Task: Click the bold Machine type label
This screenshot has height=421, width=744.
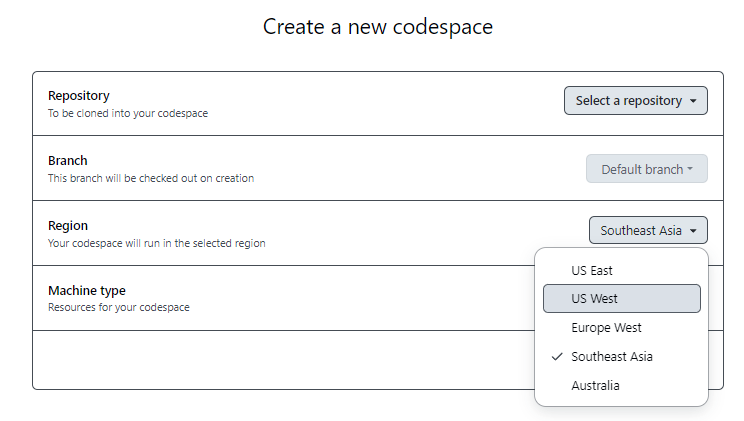Action: 87,291
